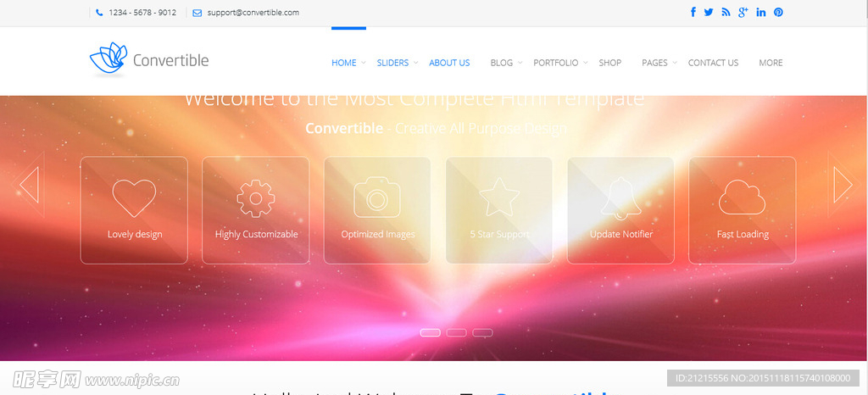Image resolution: width=868 pixels, height=395 pixels.
Task: Open the PORTFOLIO dropdown menu
Action: tap(559, 63)
